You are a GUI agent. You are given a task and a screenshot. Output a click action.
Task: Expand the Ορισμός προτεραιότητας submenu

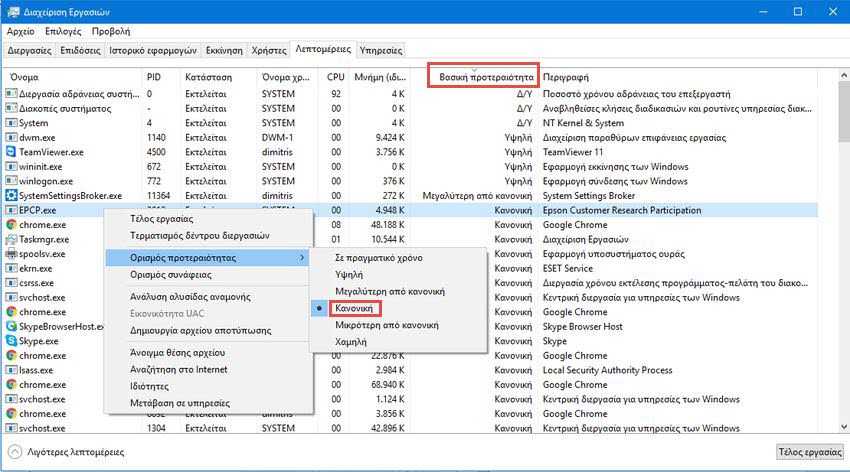click(x=208, y=257)
